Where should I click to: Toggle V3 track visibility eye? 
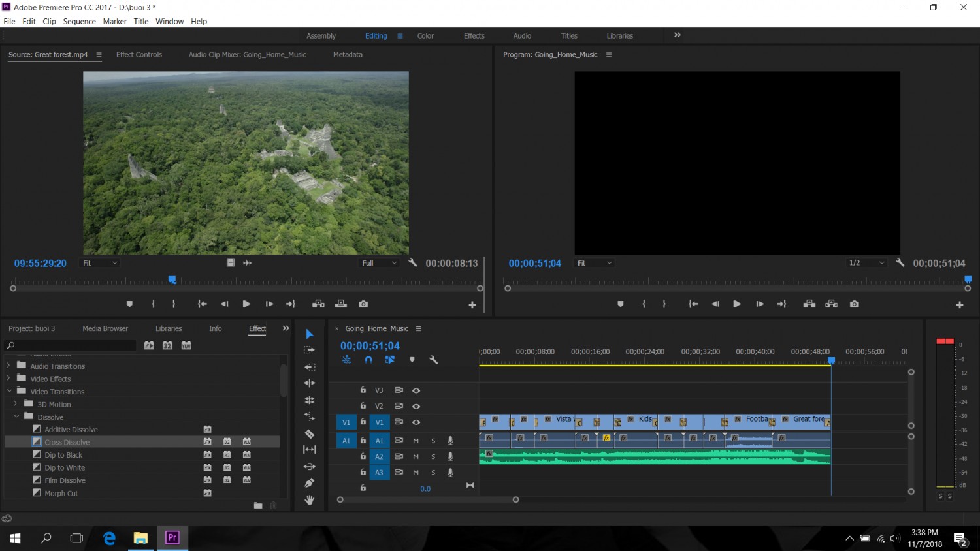[416, 390]
